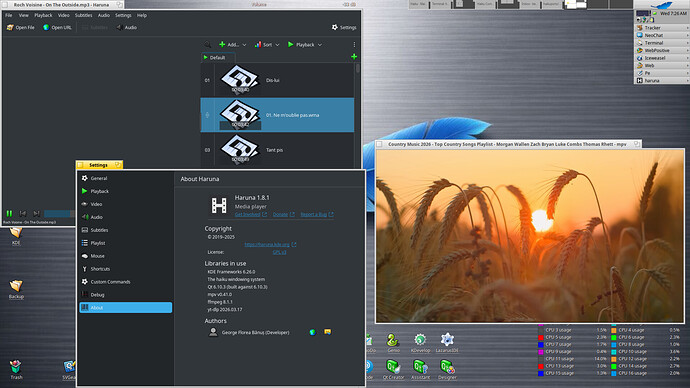This screenshot has height=388, width=690.
Task: Open Subtitles settings page in sidebar
Action: (x=125, y=230)
